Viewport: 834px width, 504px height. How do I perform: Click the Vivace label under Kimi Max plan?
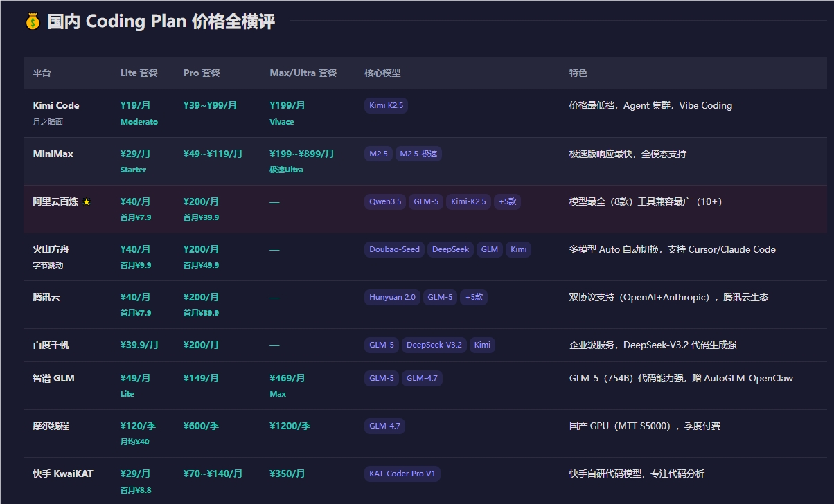click(281, 121)
